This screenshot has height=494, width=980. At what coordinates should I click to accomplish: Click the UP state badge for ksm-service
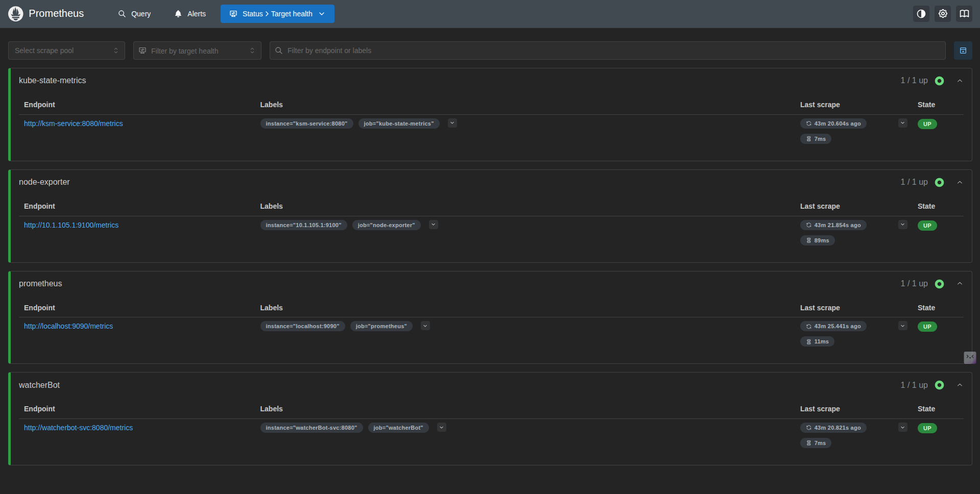click(927, 124)
